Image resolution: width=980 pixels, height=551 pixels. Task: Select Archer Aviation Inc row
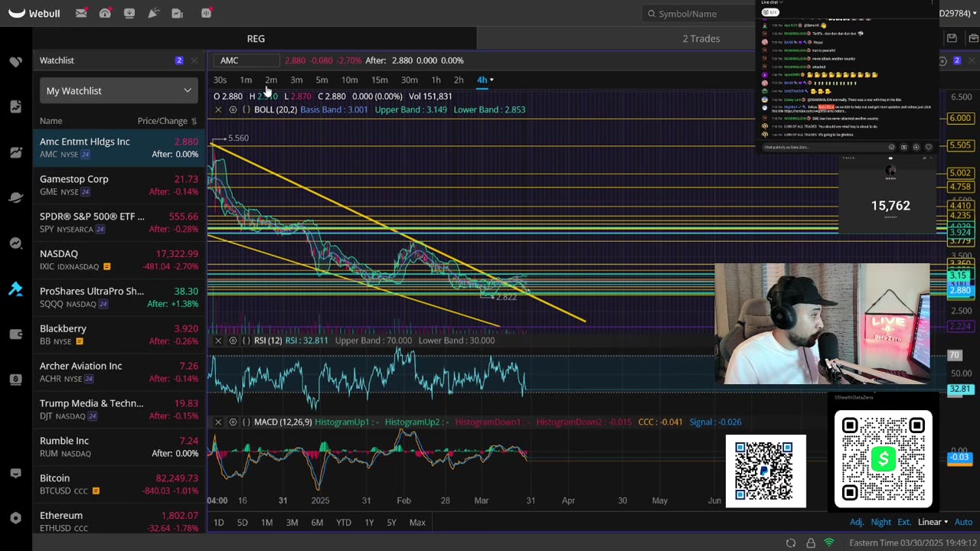click(x=119, y=372)
